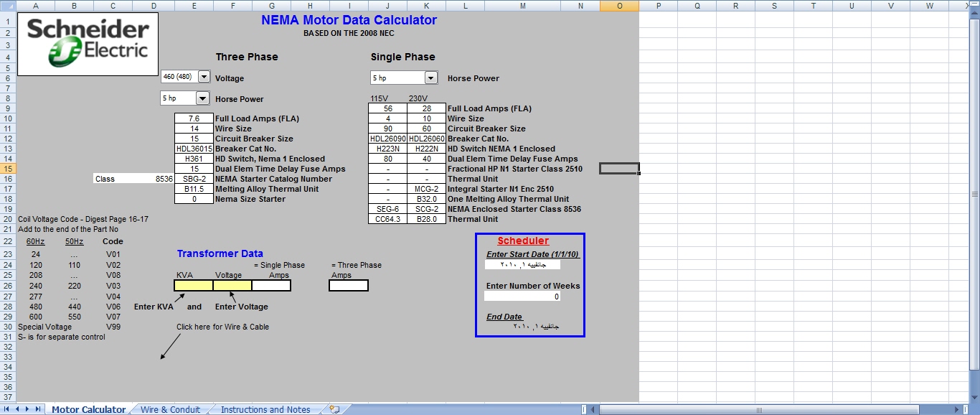The image size is (980, 415).
Task: Click the Select All corner box of the sheet
Action: point(8,6)
